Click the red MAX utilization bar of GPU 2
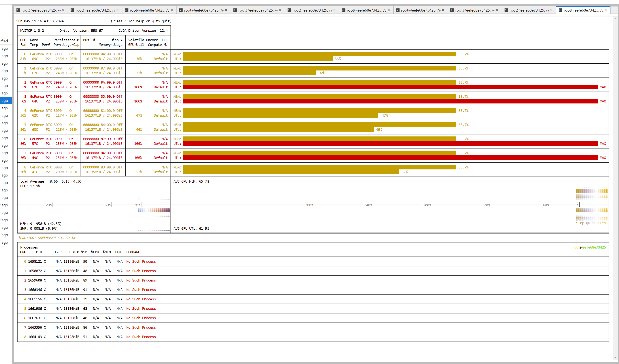 click(x=390, y=87)
